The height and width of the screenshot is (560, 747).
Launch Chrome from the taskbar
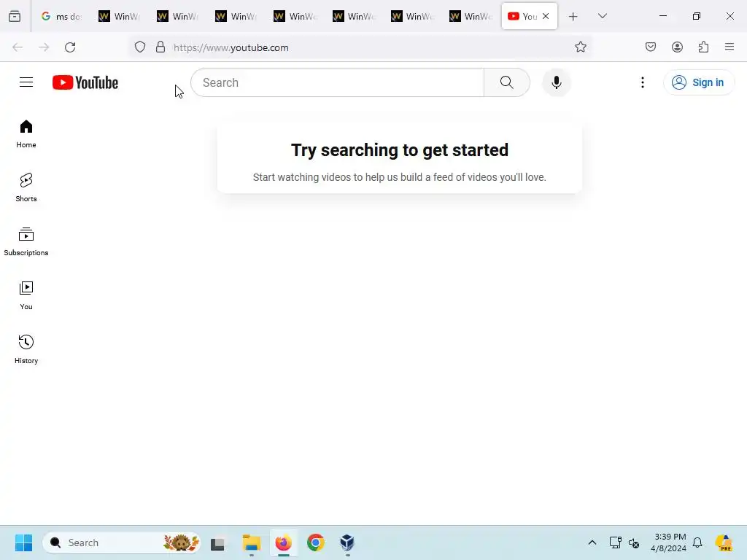coord(315,542)
